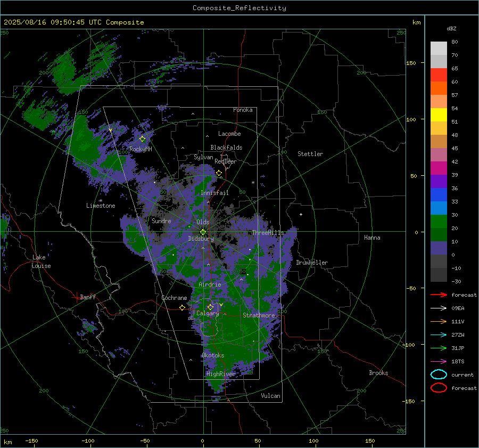Click the Limestone label
The height and width of the screenshot is (448, 479).
click(x=101, y=206)
